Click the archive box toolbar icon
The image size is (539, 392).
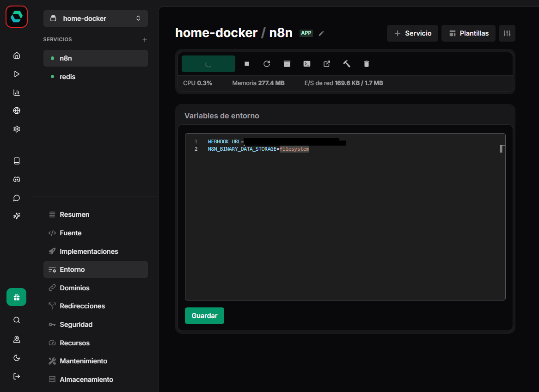287,64
